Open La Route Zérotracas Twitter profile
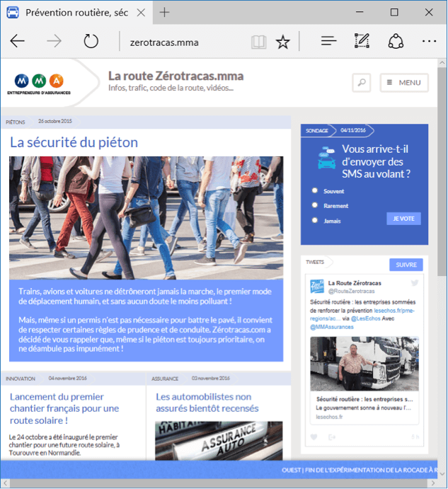 [x=355, y=283]
